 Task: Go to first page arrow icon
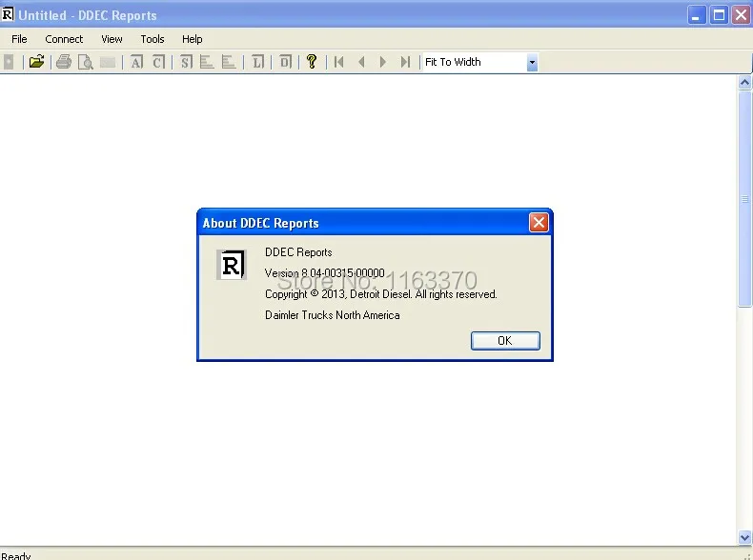point(339,62)
